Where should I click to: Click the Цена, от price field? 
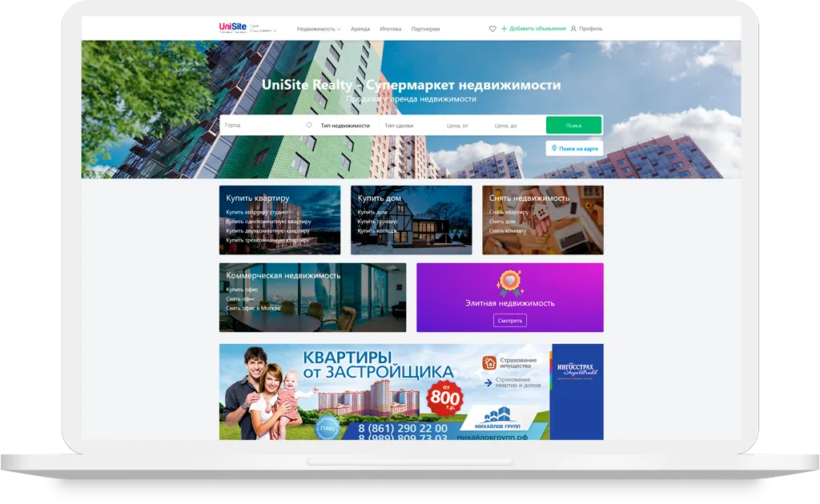(x=462, y=126)
